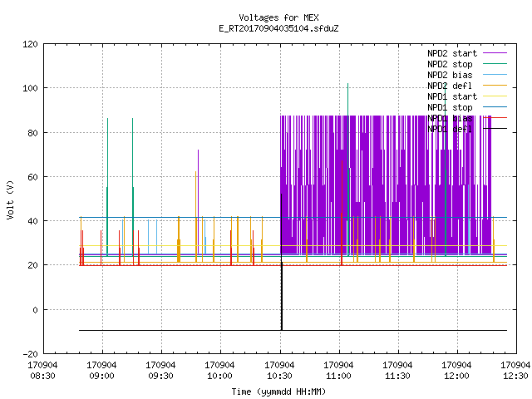Screen dimensions: 532x399
Task: Click the y-axis tick value 0
Action: point(35,310)
